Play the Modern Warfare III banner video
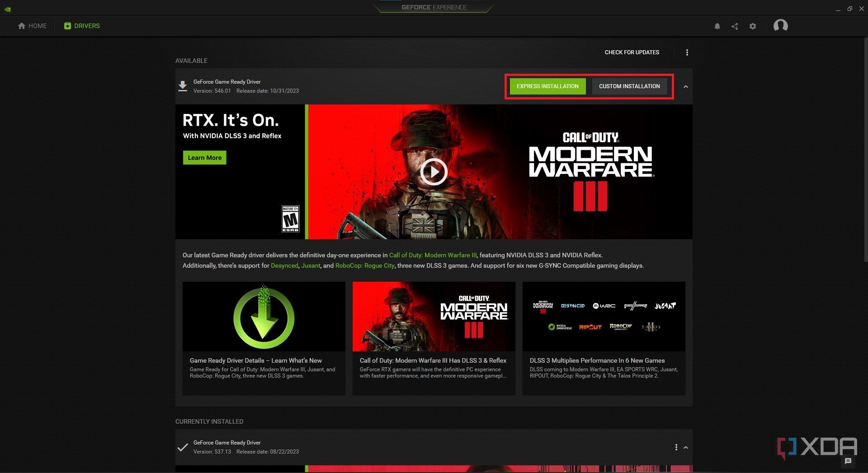The width and height of the screenshot is (868, 473). (434, 172)
